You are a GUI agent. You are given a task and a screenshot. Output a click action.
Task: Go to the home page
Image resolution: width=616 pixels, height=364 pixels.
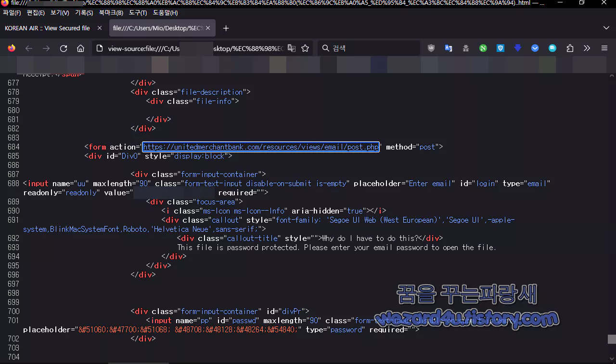click(81, 48)
